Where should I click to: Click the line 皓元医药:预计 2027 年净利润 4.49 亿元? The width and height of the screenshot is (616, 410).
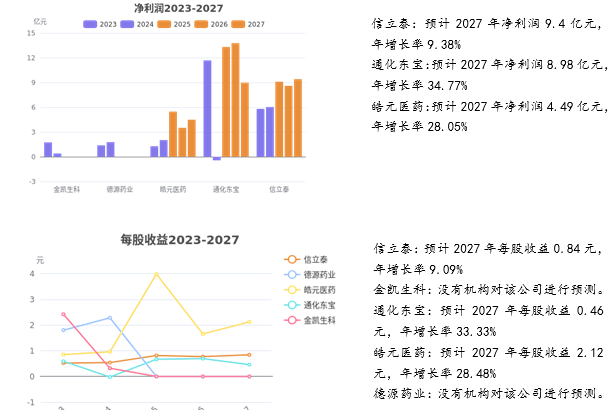coord(490,106)
